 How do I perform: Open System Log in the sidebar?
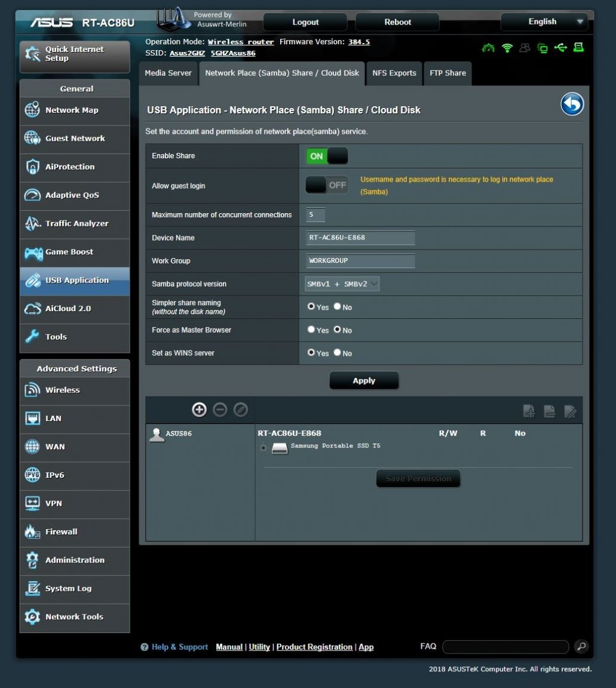(x=75, y=589)
